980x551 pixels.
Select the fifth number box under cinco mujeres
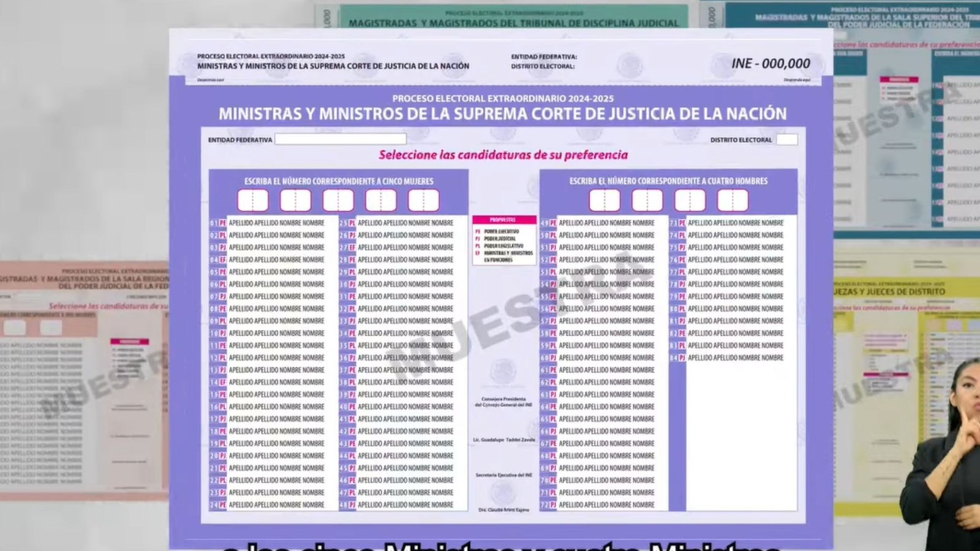423,200
